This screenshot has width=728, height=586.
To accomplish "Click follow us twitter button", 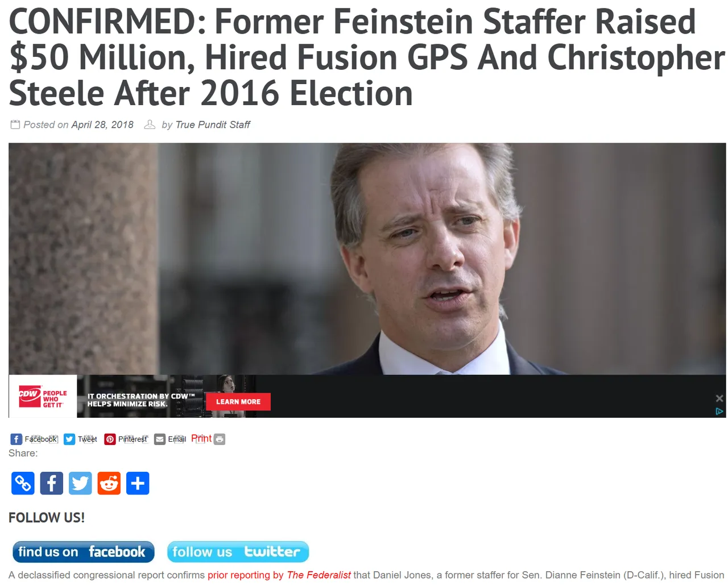I will pos(238,552).
